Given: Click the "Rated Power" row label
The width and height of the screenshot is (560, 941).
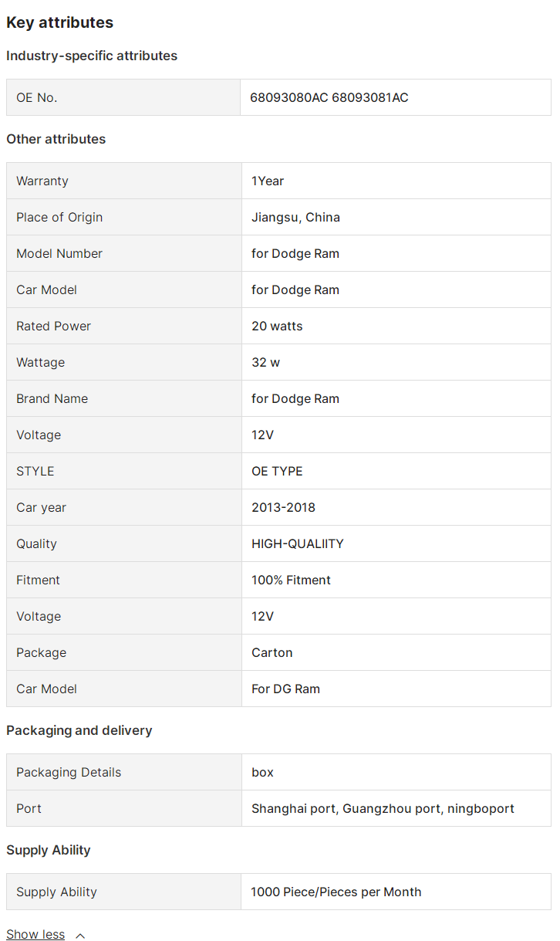Looking at the screenshot, I should [x=53, y=326].
